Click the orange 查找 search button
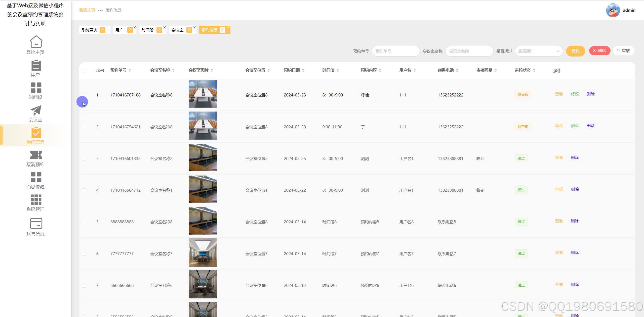The image size is (644, 317). tap(575, 51)
